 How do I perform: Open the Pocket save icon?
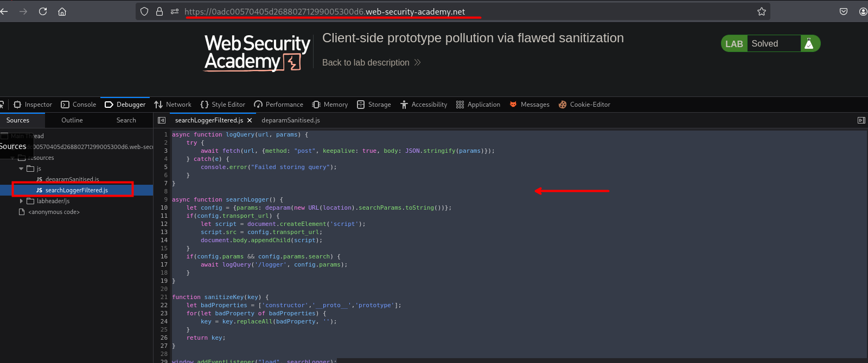click(x=843, y=11)
